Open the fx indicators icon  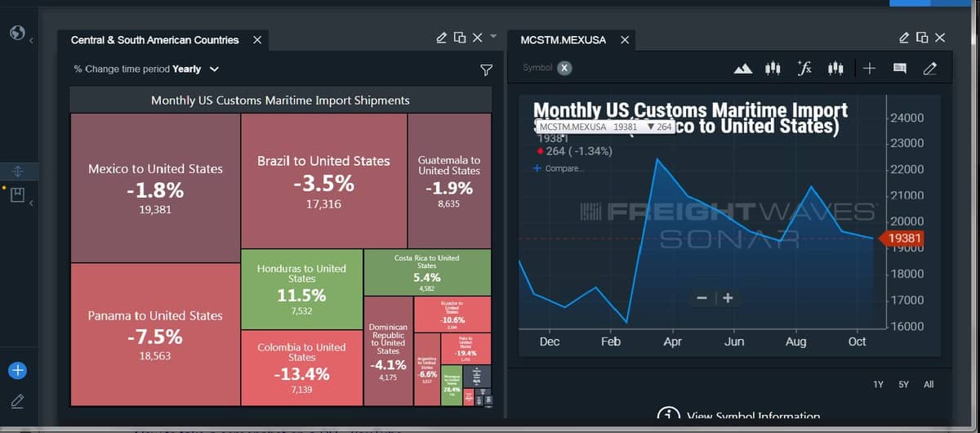804,69
